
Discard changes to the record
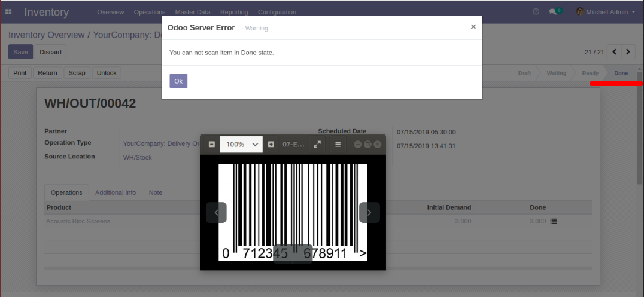click(x=50, y=52)
